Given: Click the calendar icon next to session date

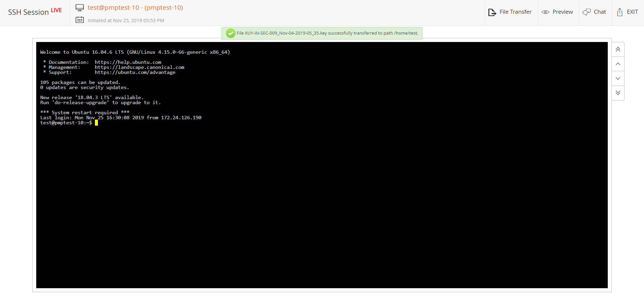Looking at the screenshot, I should pyautogui.click(x=79, y=20).
